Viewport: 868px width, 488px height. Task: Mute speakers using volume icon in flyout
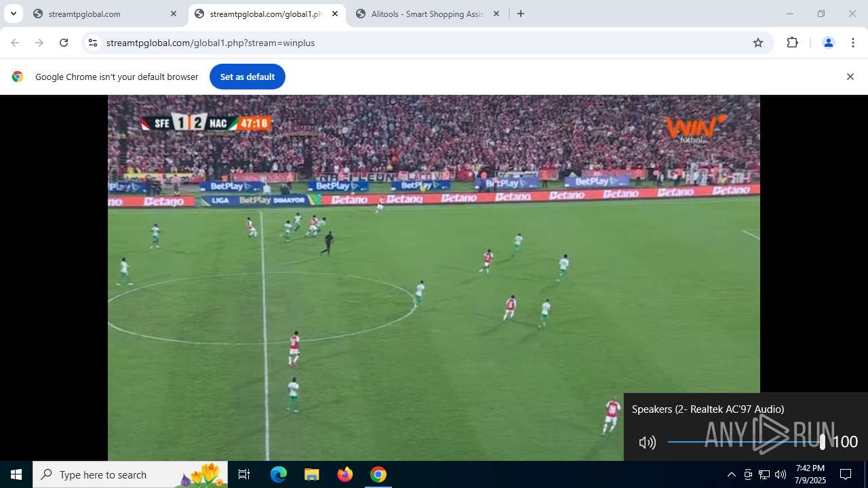[647, 443]
